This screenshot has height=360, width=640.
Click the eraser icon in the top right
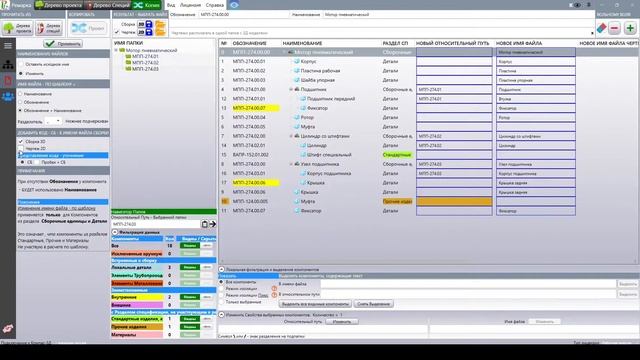(601, 28)
